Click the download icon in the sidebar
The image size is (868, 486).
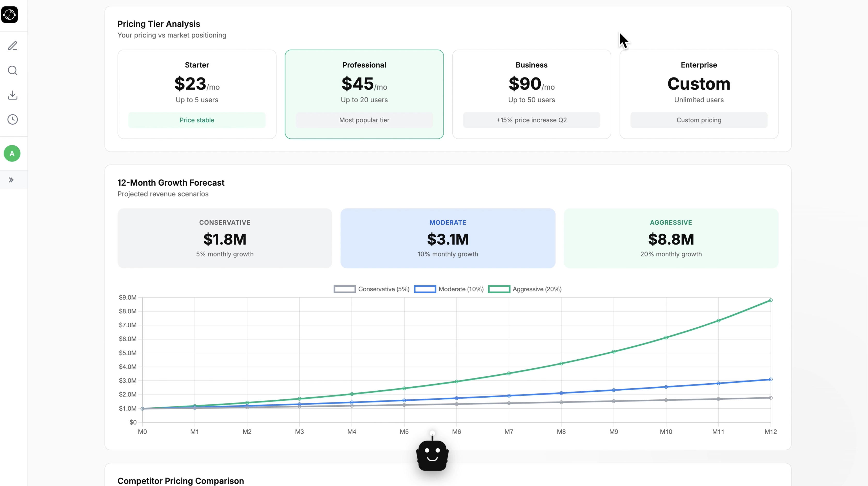pos(12,95)
